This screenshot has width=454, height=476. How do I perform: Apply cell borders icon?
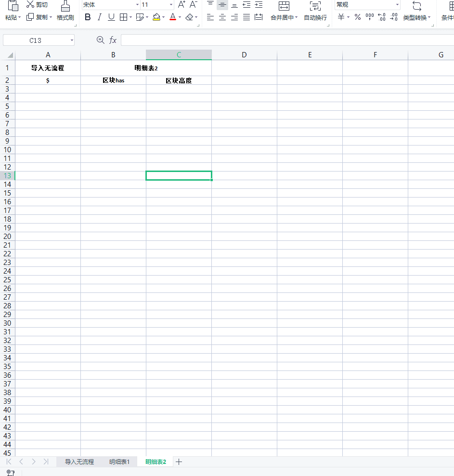123,17
